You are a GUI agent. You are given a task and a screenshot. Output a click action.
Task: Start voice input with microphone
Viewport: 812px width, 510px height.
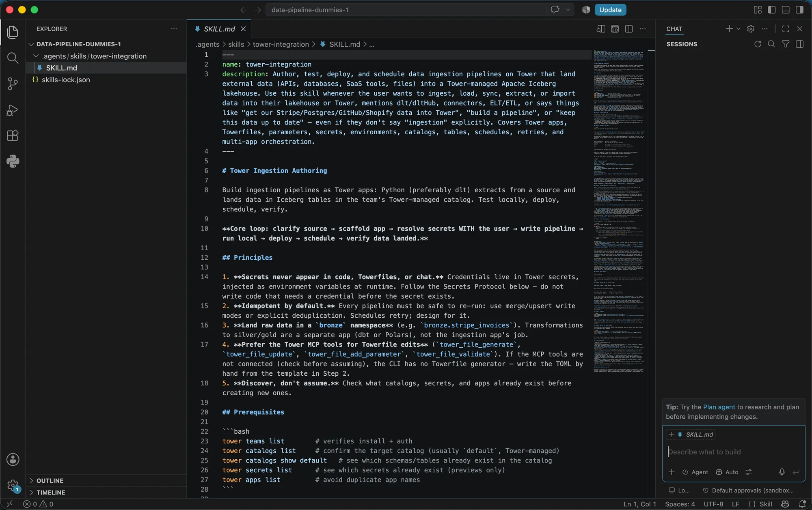[x=782, y=472]
